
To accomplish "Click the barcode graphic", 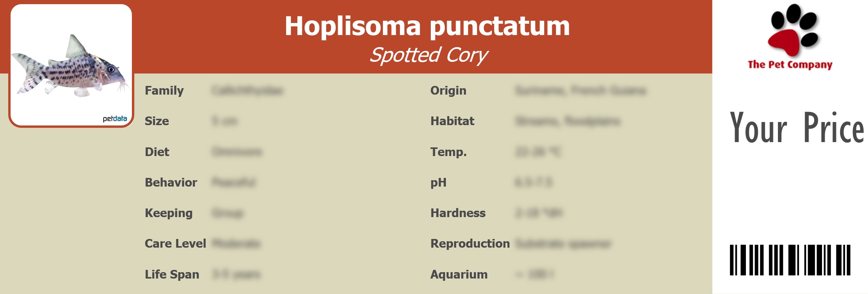I will tap(790, 260).
